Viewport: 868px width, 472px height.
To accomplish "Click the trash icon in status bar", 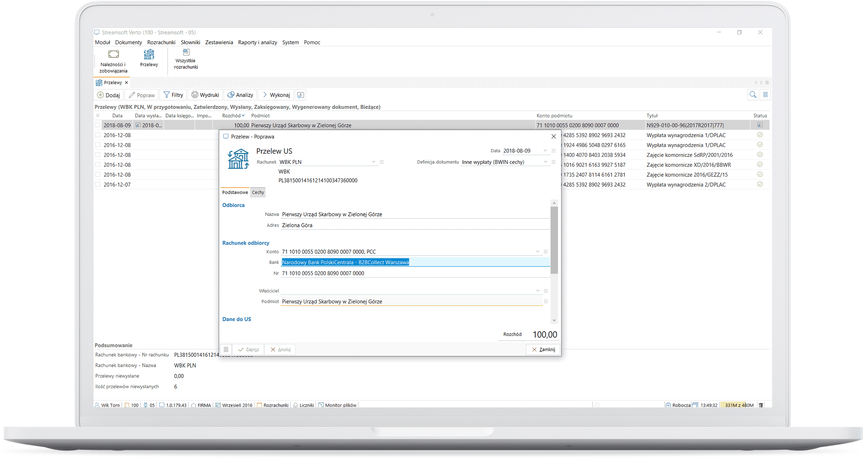I will [761, 405].
